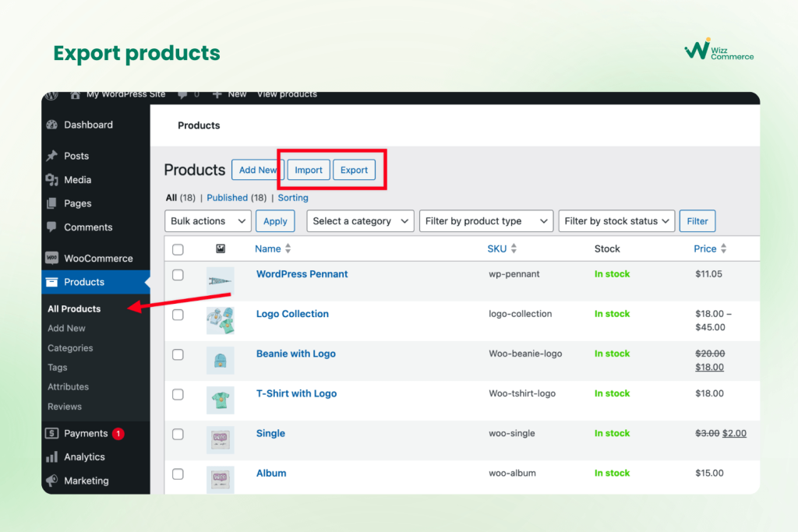Check the Single product checkbox
Image resolution: width=798 pixels, height=532 pixels.
(x=178, y=434)
